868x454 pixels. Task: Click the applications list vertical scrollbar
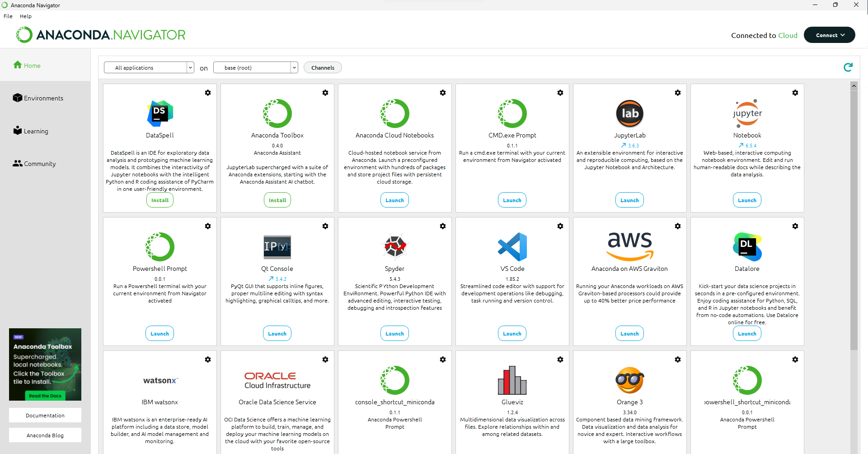coord(854,220)
